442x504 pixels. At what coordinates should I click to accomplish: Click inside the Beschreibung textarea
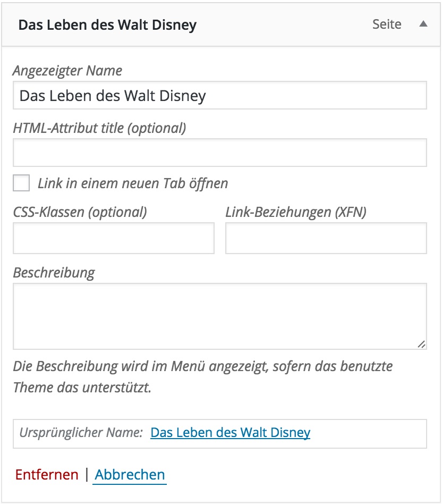pyautogui.click(x=219, y=316)
